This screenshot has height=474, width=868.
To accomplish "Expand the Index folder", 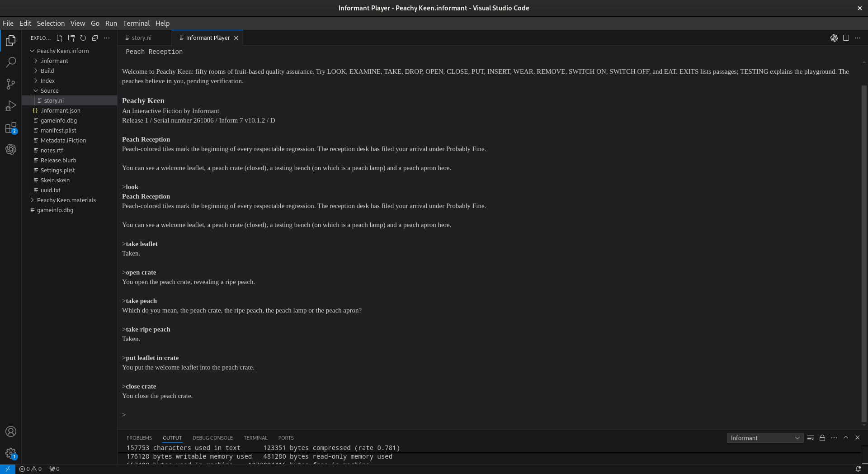I will 69,81.
